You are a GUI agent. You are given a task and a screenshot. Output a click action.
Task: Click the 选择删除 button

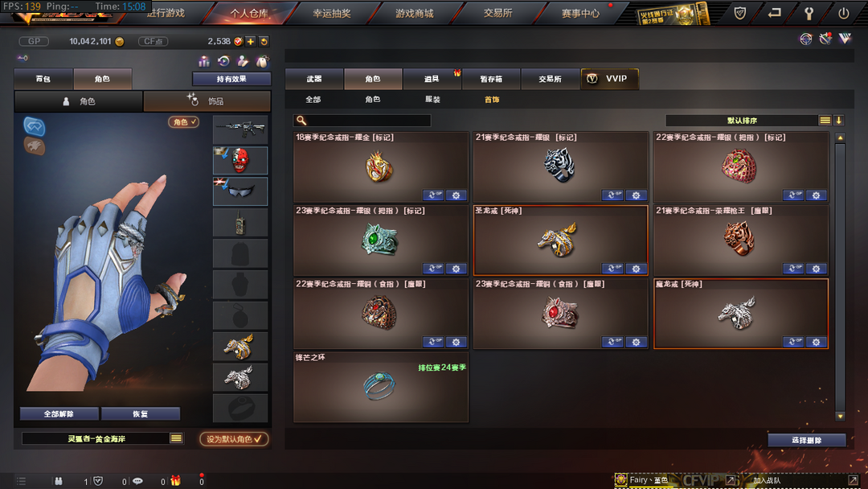(807, 440)
